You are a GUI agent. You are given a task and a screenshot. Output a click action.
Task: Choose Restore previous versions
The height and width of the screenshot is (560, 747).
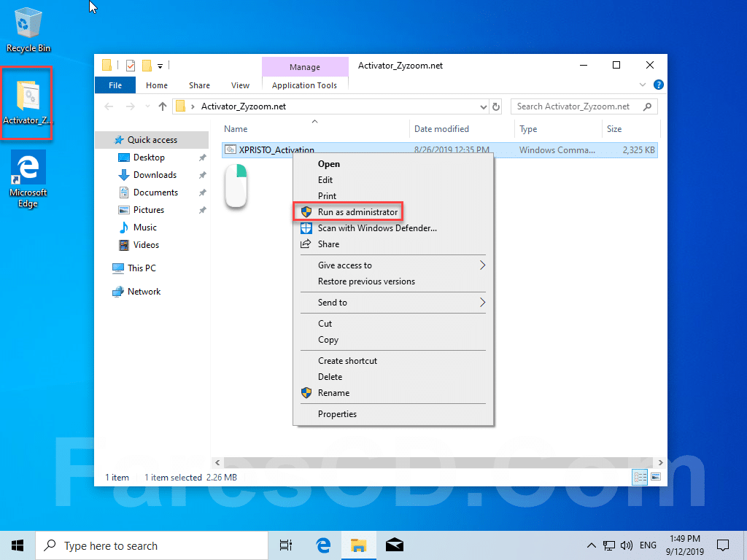tap(393, 281)
